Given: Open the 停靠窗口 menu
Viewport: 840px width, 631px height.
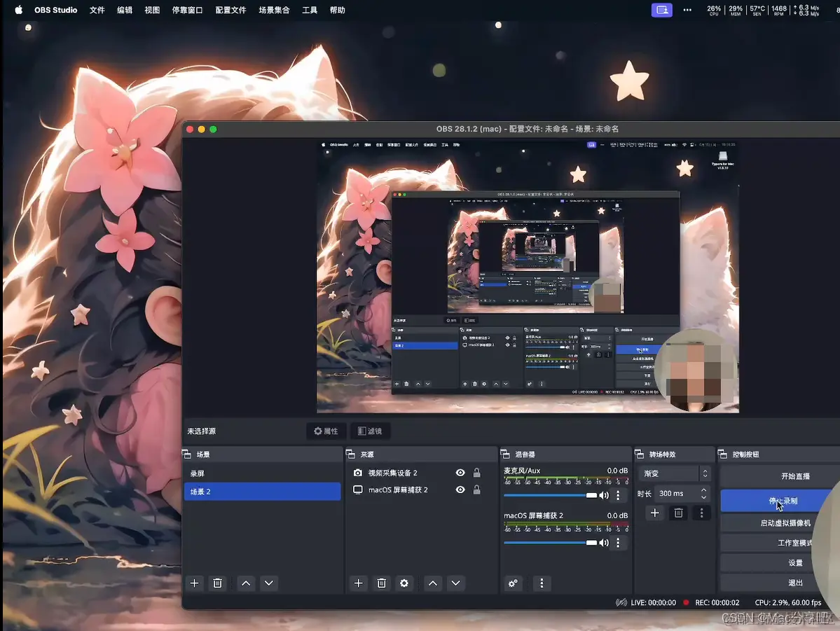Looking at the screenshot, I should point(187,10).
